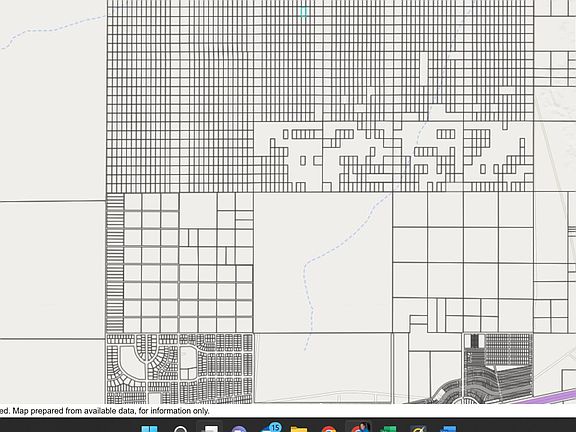The image size is (576, 432).
Task: Open the green app icon in taskbar
Action: 388,429
